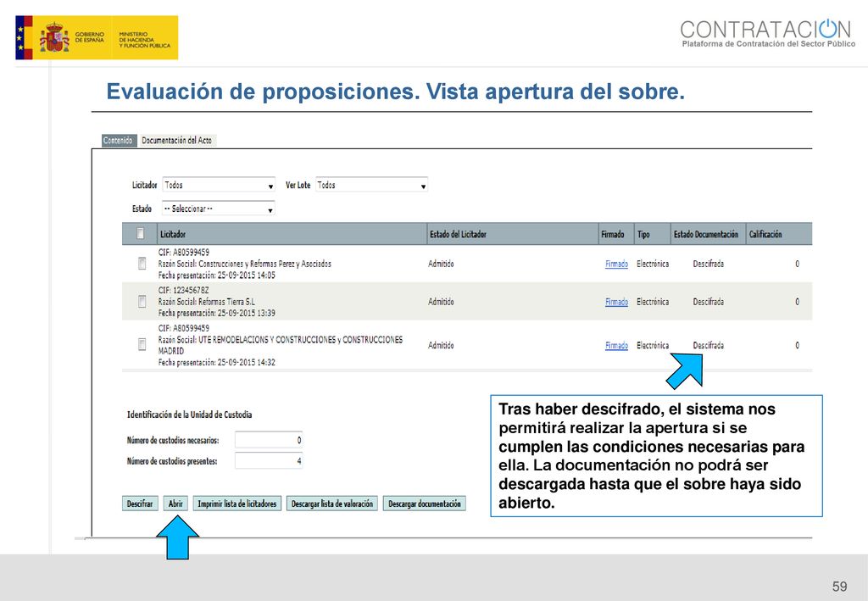Click the Gobierno de España logo
Image resolution: width=868 pixels, height=601 pixels.
pyautogui.click(x=97, y=37)
